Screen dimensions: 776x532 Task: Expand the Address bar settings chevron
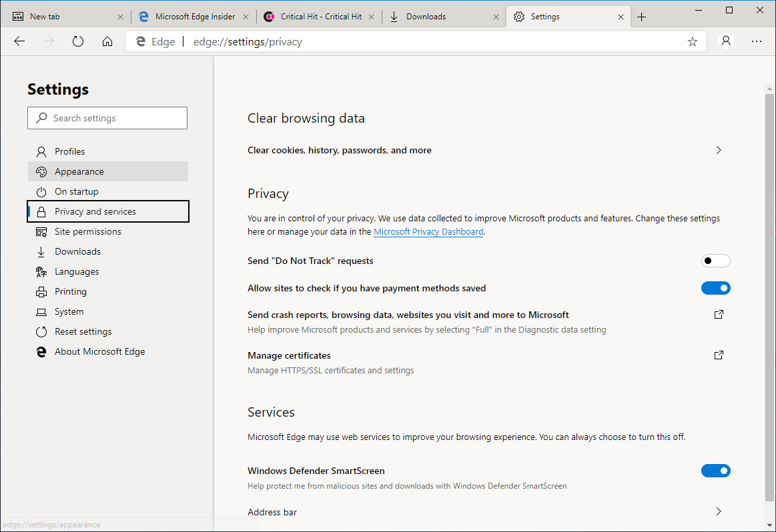pyautogui.click(x=719, y=511)
